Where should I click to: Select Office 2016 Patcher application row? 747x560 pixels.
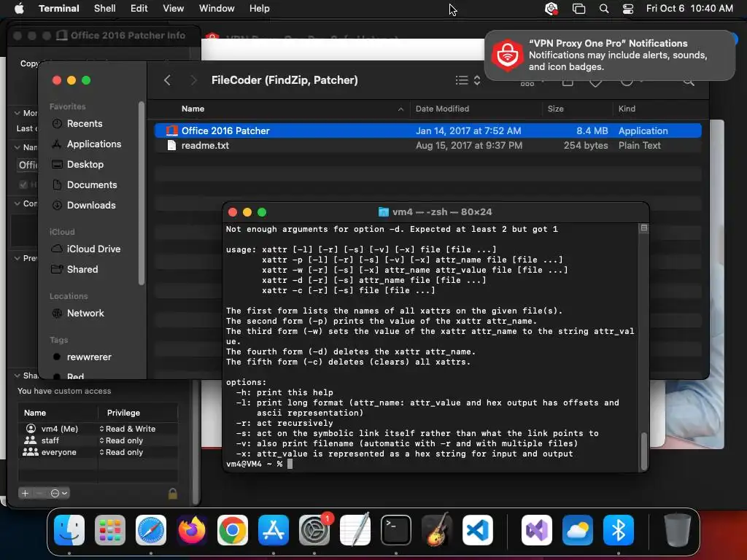click(x=427, y=131)
